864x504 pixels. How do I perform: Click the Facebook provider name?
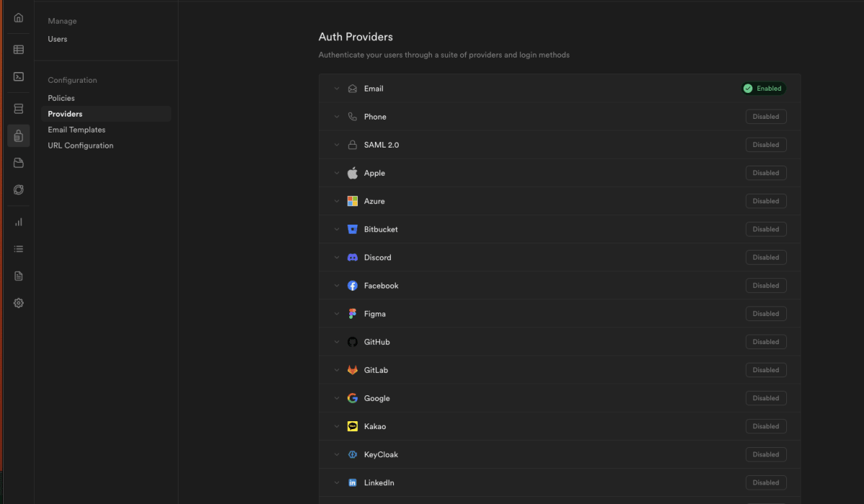pos(381,286)
